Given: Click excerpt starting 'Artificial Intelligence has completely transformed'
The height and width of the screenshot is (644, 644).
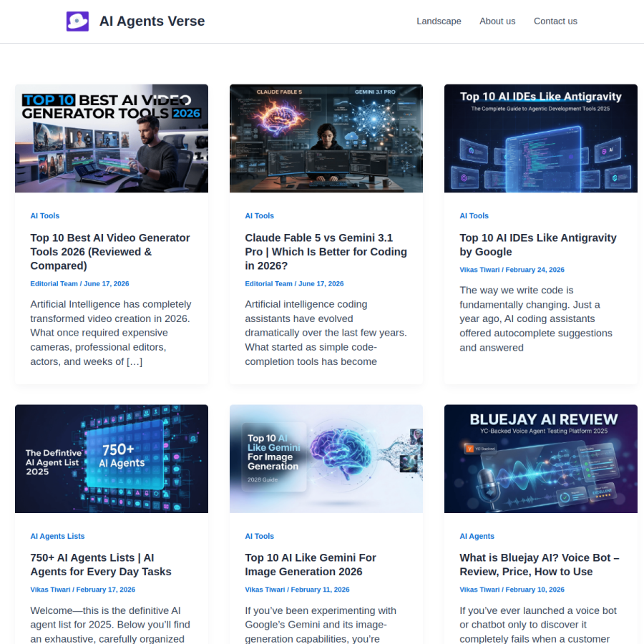Looking at the screenshot, I should (x=111, y=333).
